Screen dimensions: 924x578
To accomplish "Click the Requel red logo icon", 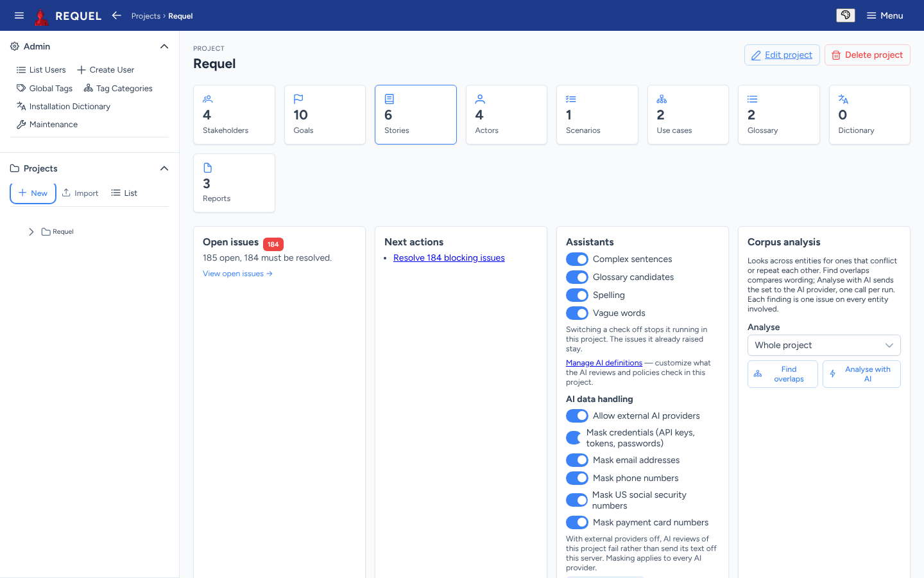I will tap(42, 16).
